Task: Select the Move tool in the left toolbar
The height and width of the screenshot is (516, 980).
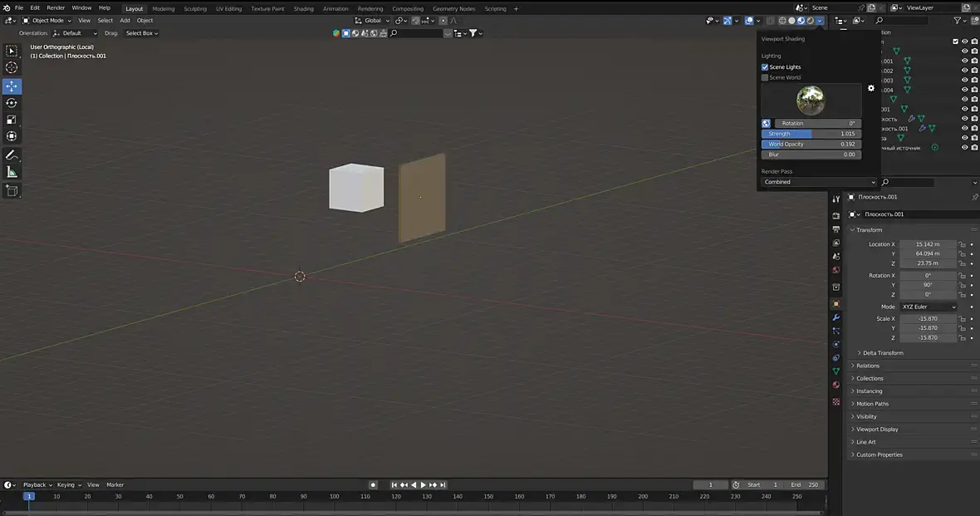Action: [x=12, y=86]
